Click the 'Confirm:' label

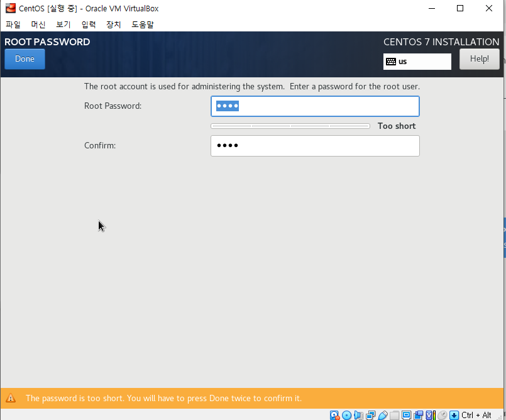click(100, 146)
